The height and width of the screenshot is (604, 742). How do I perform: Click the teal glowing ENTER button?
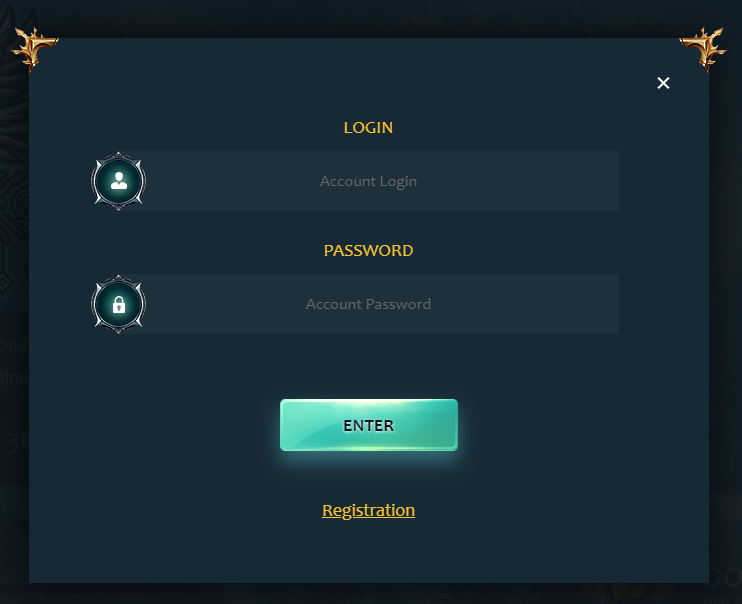click(x=369, y=425)
